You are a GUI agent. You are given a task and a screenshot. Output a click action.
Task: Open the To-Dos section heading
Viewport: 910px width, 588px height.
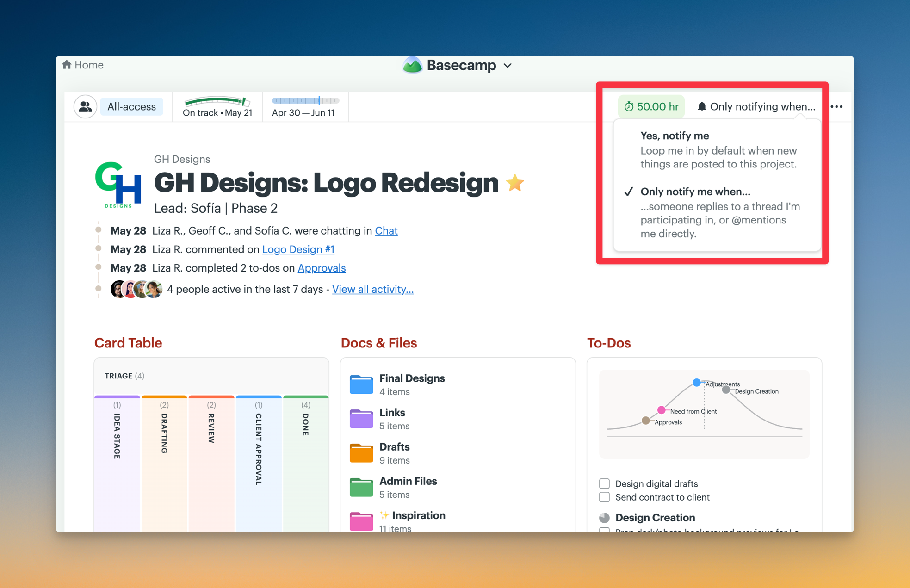[x=609, y=343]
